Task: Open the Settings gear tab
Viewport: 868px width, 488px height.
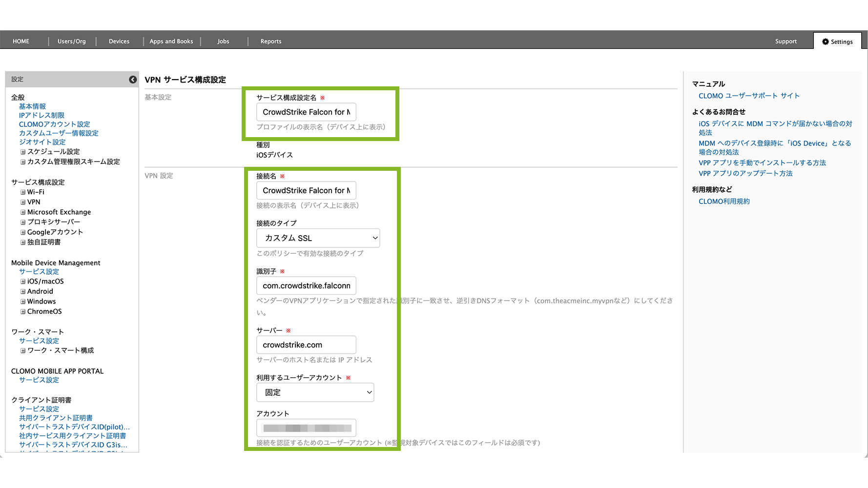Action: [837, 41]
